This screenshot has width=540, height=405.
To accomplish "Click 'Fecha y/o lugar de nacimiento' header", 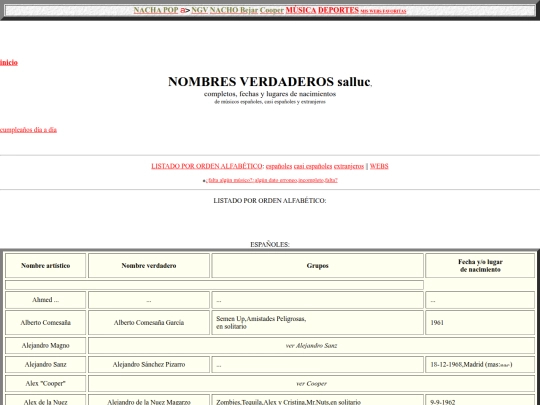I will [480, 266].
